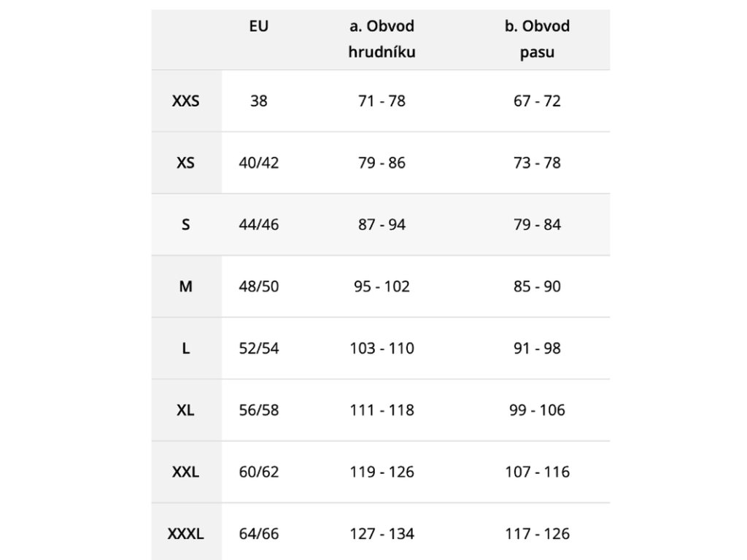Image resolution: width=747 pixels, height=560 pixels.
Task: Click waist measurement cell 67 - 72
Action: (537, 101)
